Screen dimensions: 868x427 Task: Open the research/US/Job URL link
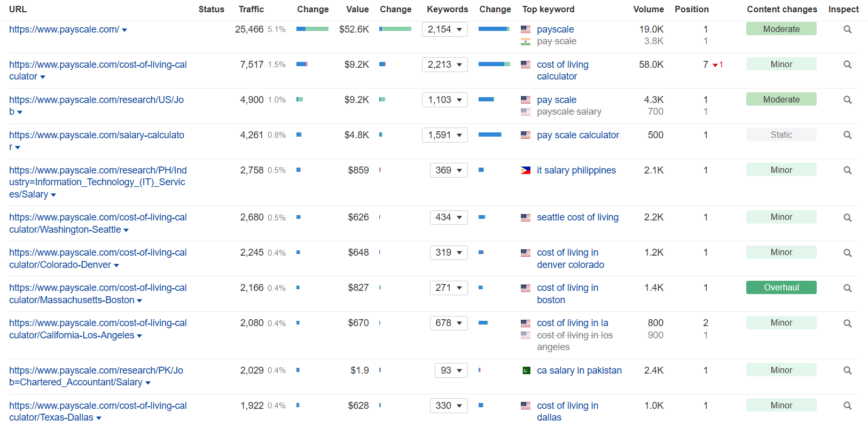(96, 106)
